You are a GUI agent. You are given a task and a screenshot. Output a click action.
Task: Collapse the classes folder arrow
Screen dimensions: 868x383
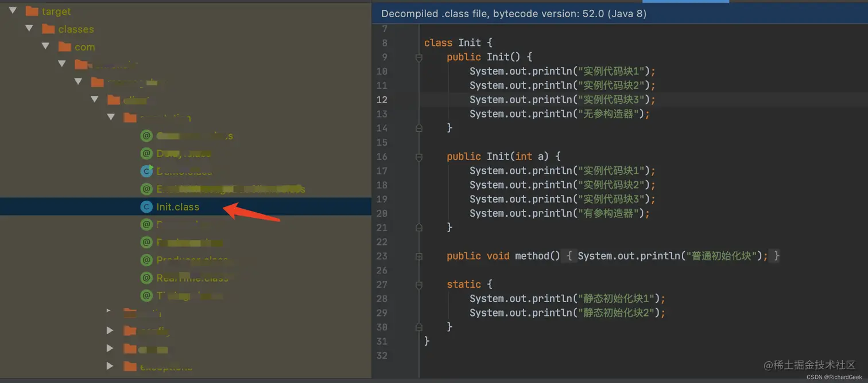point(29,29)
